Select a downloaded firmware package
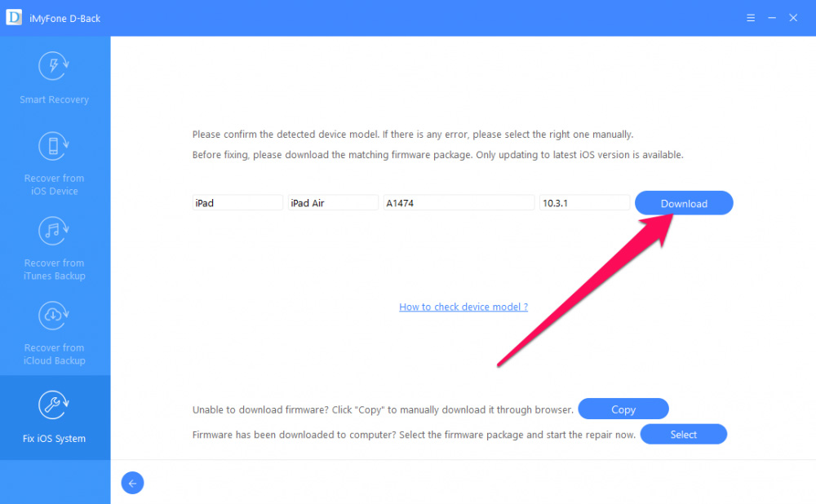The height and width of the screenshot is (504, 816). pos(683,435)
